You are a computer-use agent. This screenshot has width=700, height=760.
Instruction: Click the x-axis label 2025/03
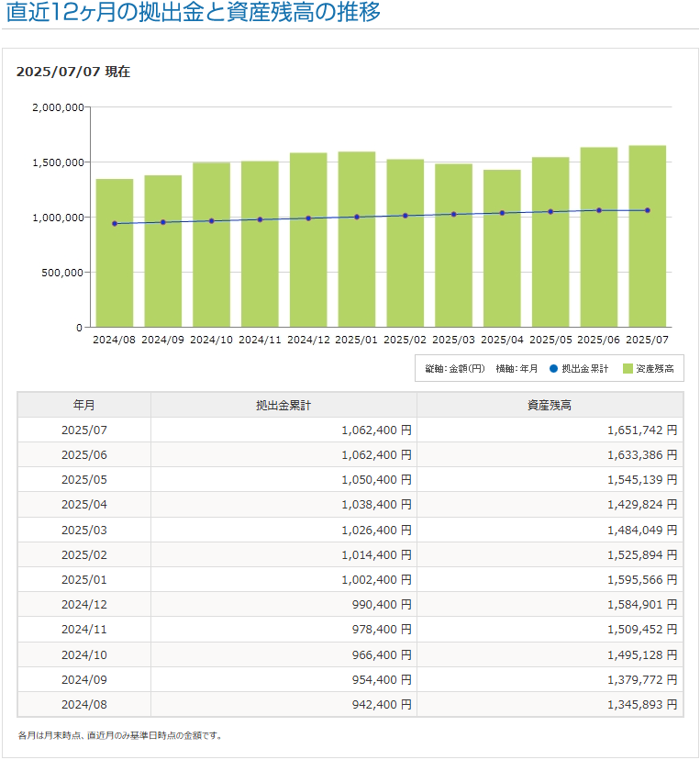click(x=453, y=340)
